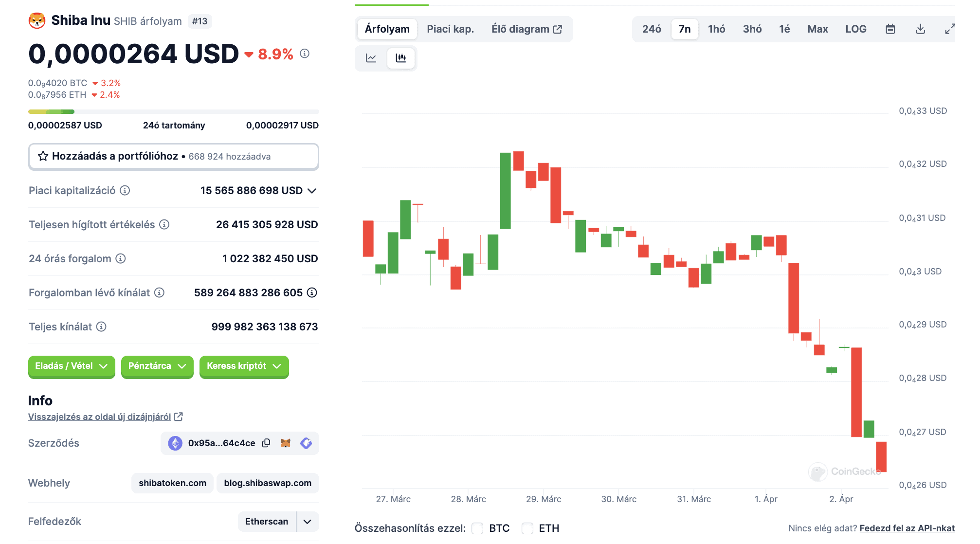This screenshot has width=980, height=544.
Task: Click the 0.0₉4020 BTC price text
Action: pos(57,83)
